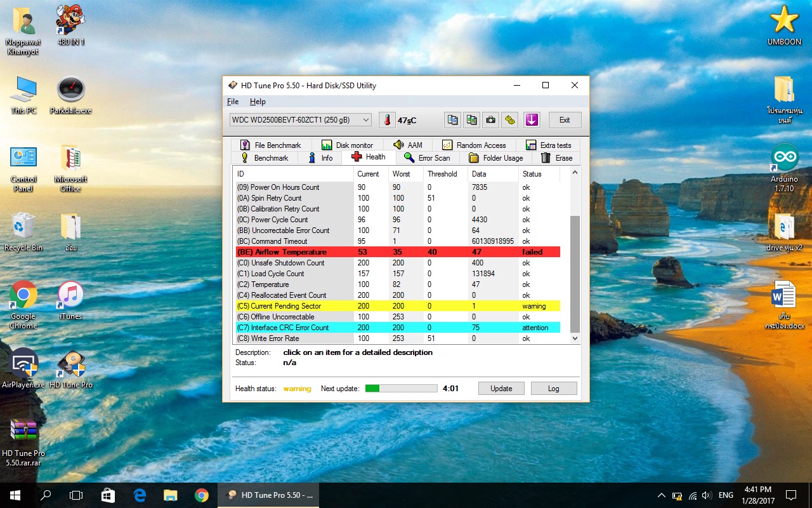Click the SMART list scrollbar down arrow

click(x=575, y=338)
